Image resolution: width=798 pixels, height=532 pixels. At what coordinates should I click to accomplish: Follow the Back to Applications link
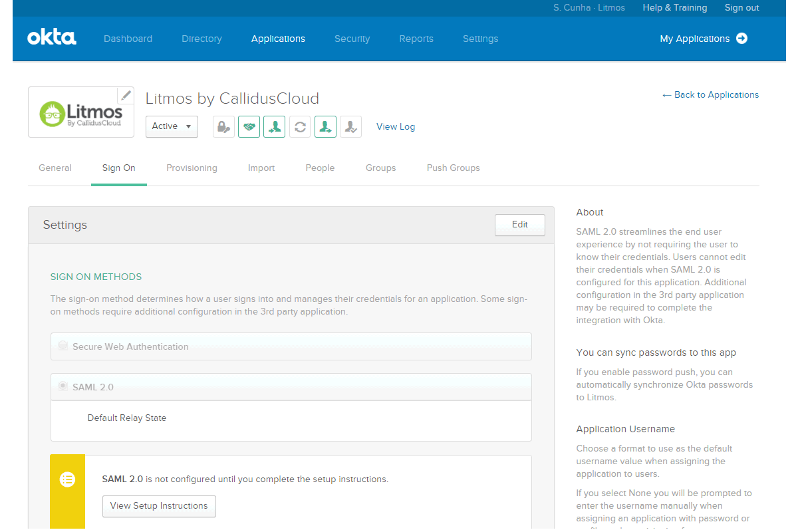(x=710, y=94)
